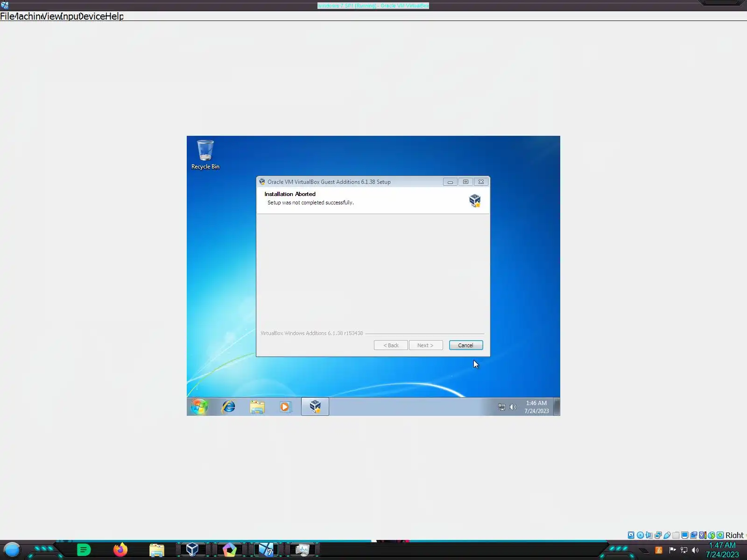Screen dimensions: 747x560
Task: Click the mouse integration status icon
Action: [711, 535]
